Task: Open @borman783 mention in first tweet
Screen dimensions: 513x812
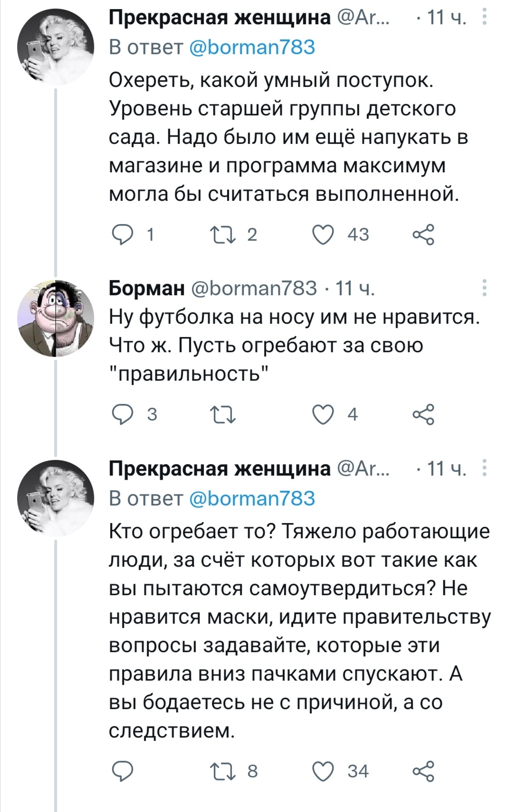Action: 252,47
